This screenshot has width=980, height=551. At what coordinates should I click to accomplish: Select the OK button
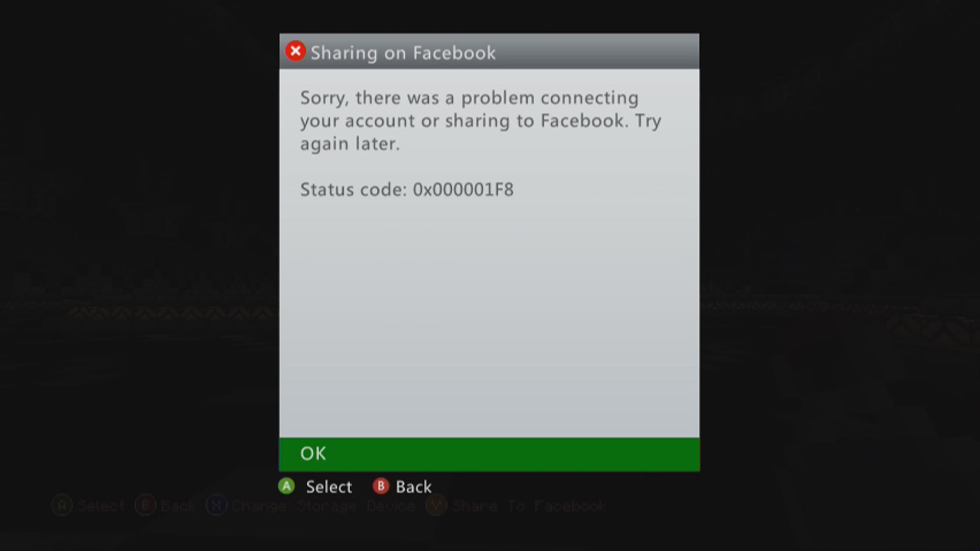point(489,454)
